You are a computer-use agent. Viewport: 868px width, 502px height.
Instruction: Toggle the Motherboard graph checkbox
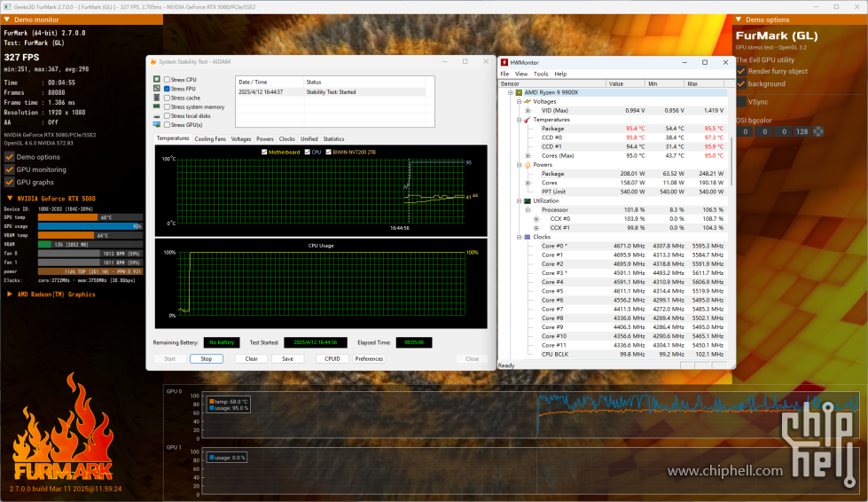pos(264,152)
